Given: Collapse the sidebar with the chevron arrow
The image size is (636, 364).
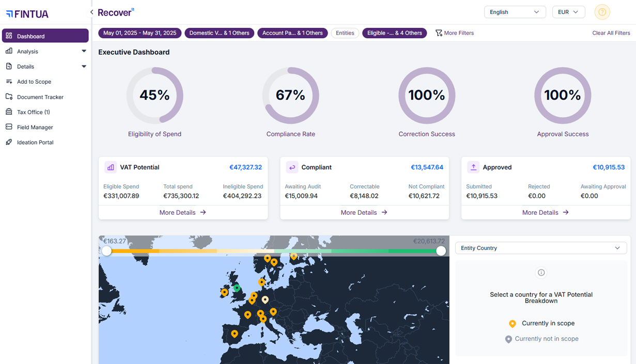Looking at the screenshot, I should (x=91, y=12).
